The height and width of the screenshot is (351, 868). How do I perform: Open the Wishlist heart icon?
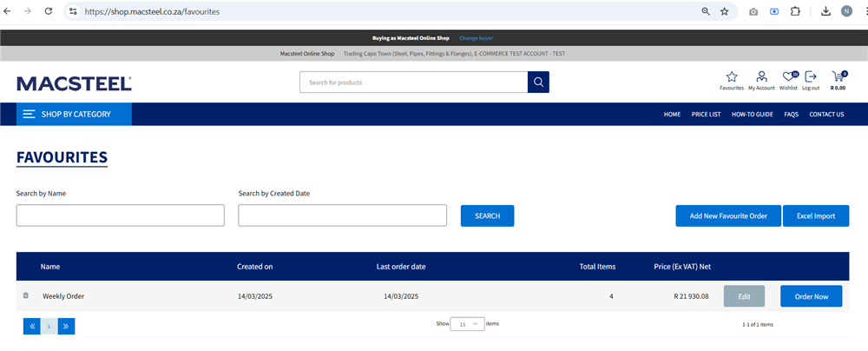788,77
